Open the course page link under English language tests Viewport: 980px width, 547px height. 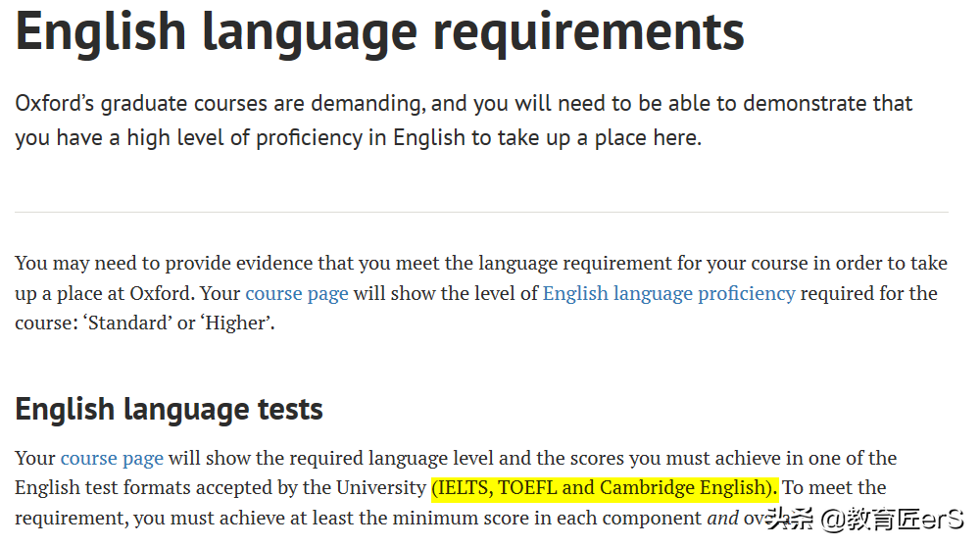click(112, 458)
